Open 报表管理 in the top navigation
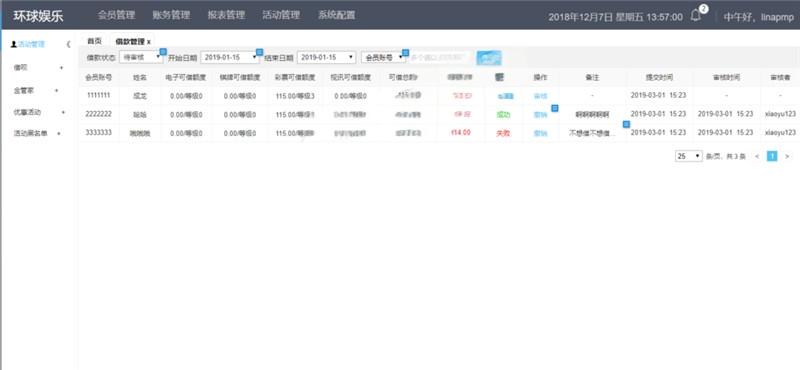The image size is (800, 370). click(x=226, y=15)
